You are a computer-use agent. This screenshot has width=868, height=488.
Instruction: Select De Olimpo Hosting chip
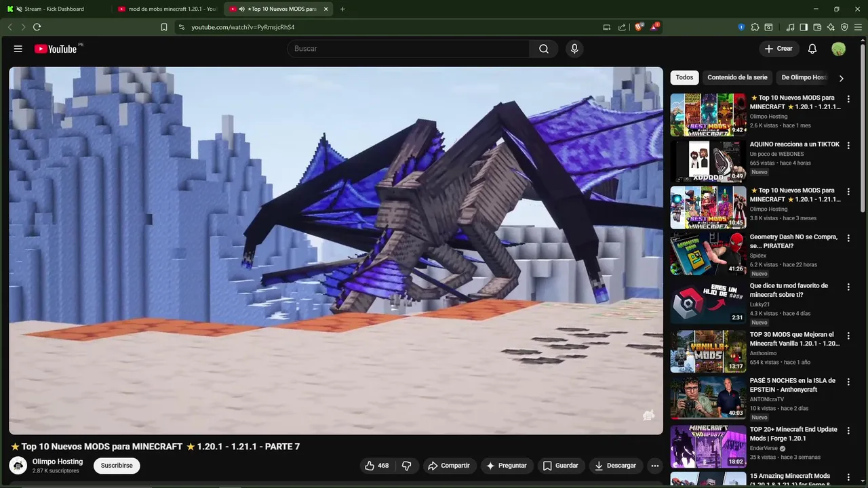(804, 77)
